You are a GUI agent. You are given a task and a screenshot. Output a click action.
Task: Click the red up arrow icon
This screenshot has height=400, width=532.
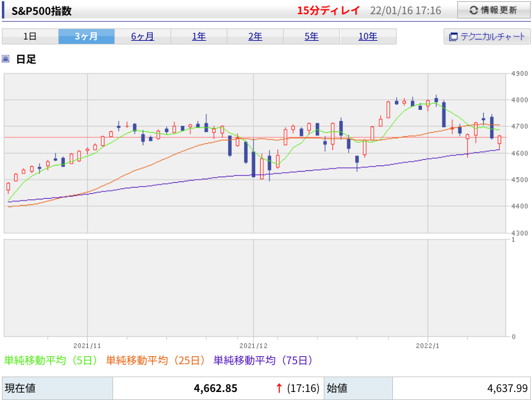point(279,388)
